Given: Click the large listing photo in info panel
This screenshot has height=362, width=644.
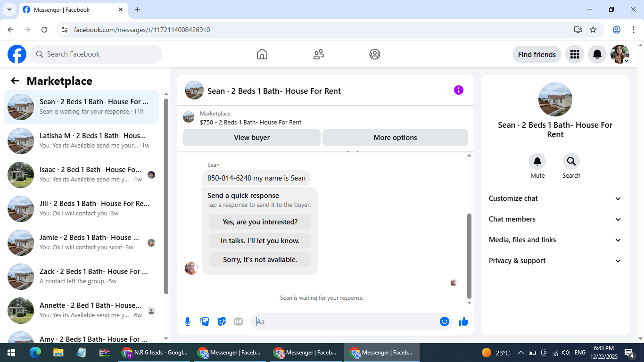Looking at the screenshot, I should coord(555,99).
